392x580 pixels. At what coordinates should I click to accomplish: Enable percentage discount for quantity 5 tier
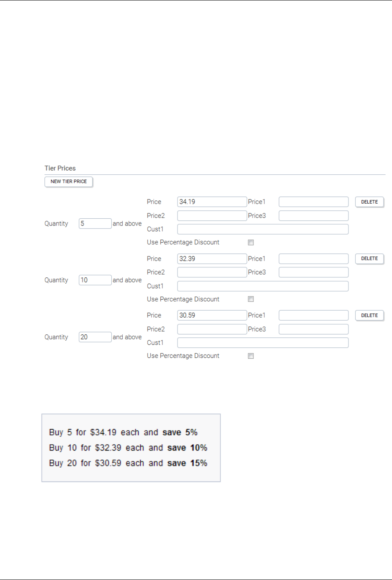click(x=251, y=243)
